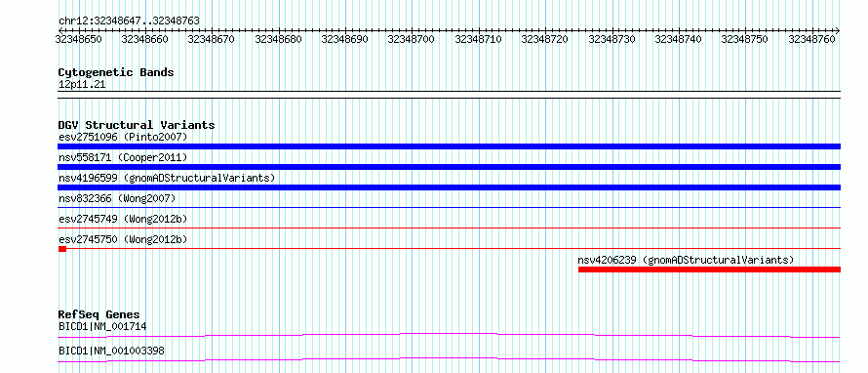Select the red nsv4206239 variant bar

(x=710, y=269)
